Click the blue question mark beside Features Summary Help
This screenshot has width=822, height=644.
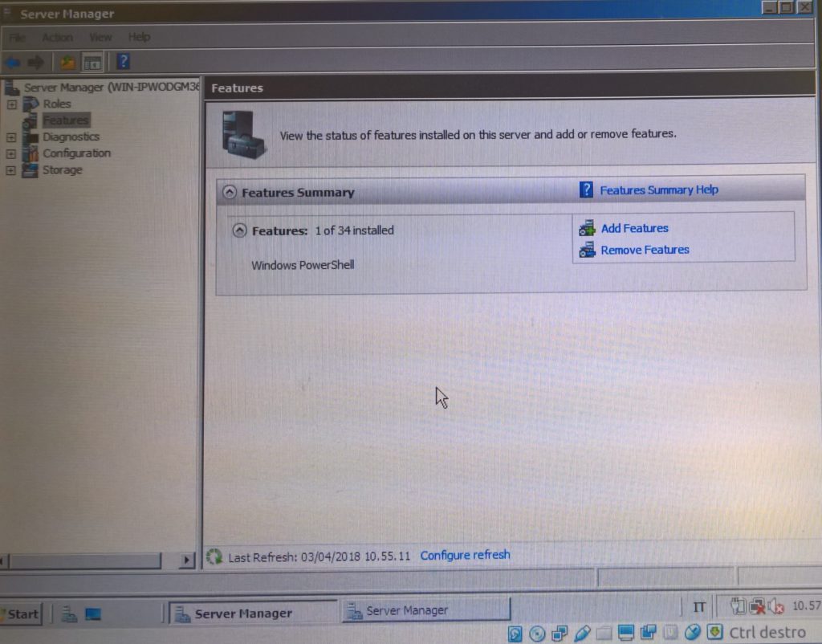[585, 190]
